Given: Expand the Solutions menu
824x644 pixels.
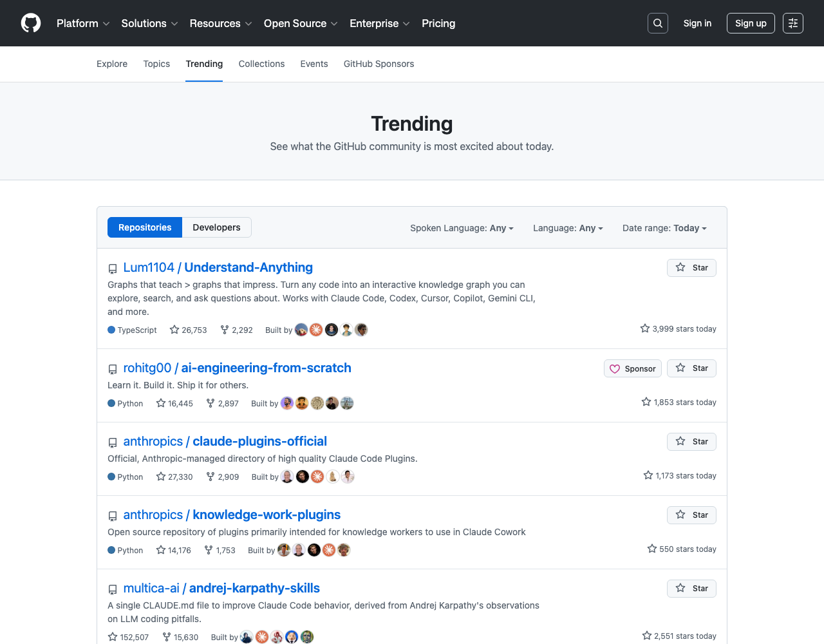Looking at the screenshot, I should click(149, 23).
